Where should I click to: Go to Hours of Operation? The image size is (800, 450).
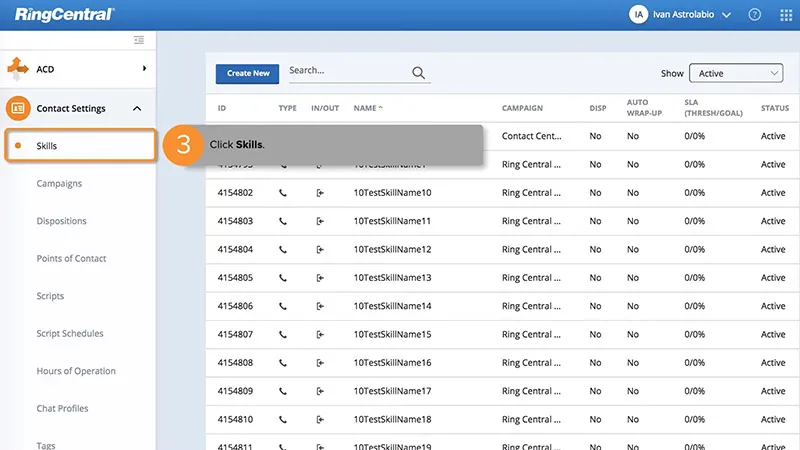click(x=76, y=371)
